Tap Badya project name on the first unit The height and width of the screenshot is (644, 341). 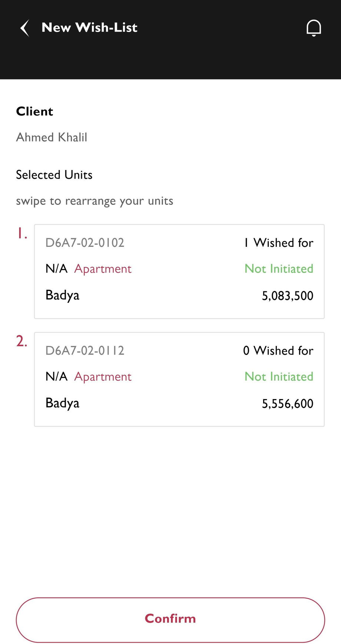(x=62, y=295)
